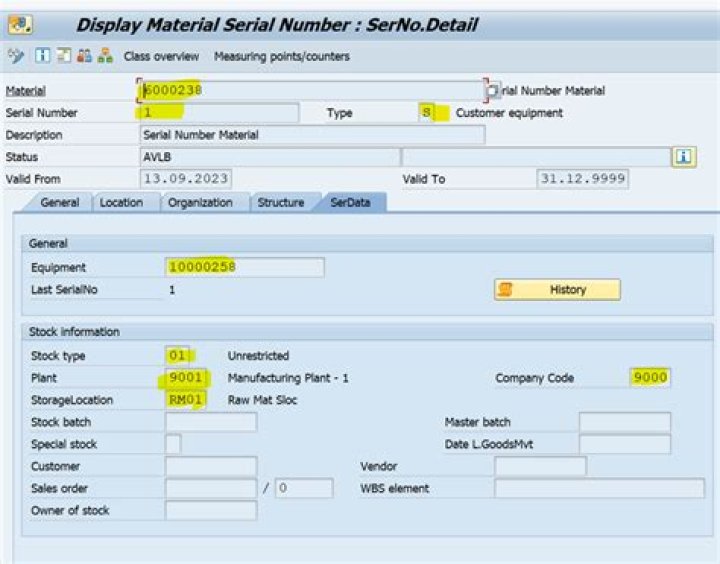Image resolution: width=720 pixels, height=564 pixels.
Task: Click the 'Stock information' group header
Action: pos(74,332)
